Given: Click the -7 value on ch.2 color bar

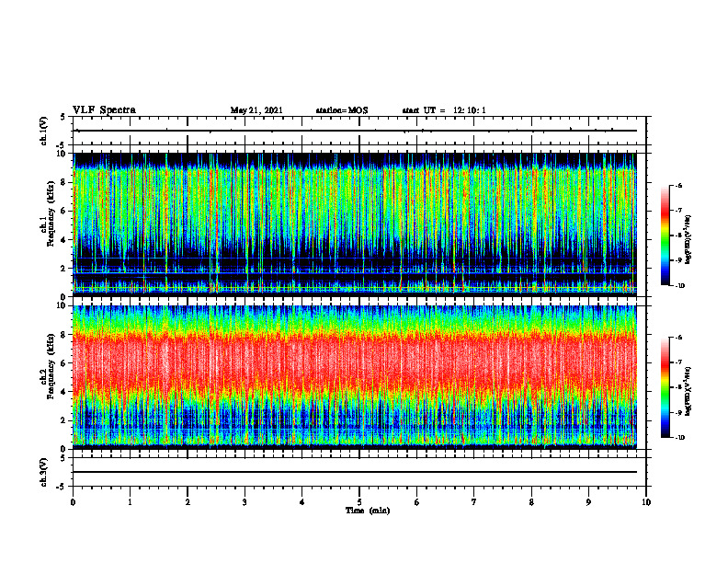Looking at the screenshot, I should coord(678,362).
